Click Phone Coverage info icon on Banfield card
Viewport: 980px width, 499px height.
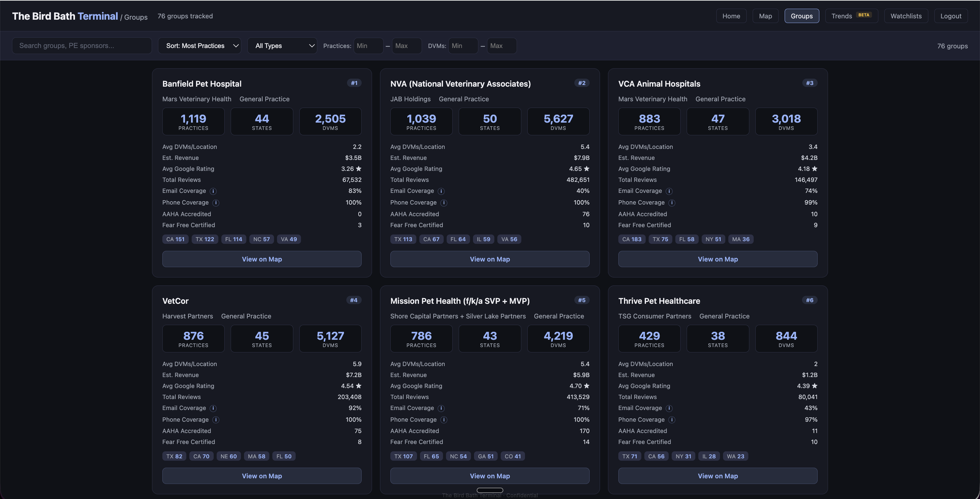pos(216,203)
